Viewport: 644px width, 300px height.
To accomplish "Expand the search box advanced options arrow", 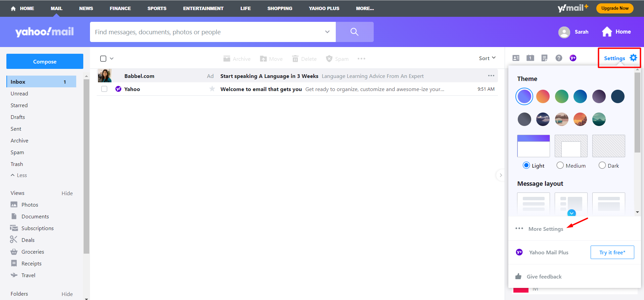I will pyautogui.click(x=327, y=32).
